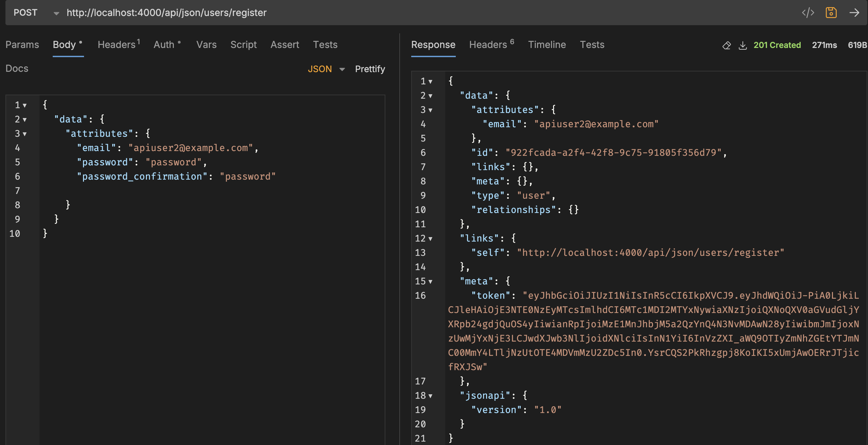
Task: Fold the request body "data" object at line 2
Action: (x=24, y=120)
